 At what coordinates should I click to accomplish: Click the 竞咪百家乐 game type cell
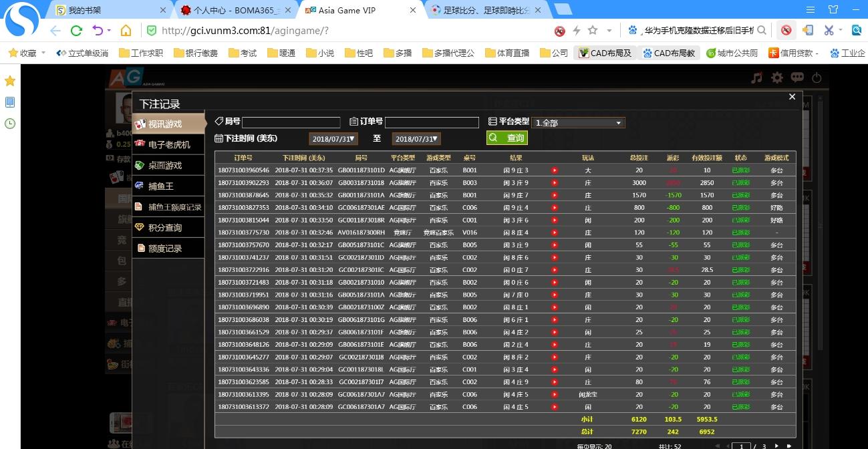pos(438,233)
